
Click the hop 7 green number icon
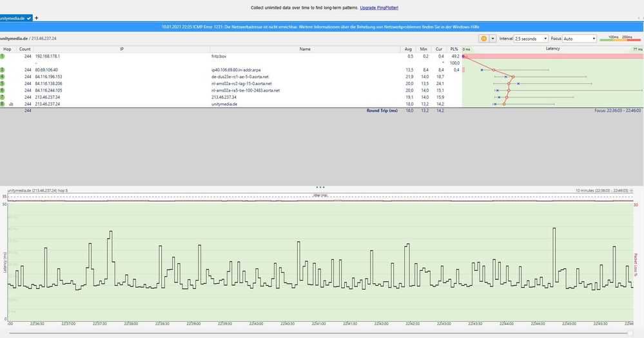pyautogui.click(x=3, y=97)
